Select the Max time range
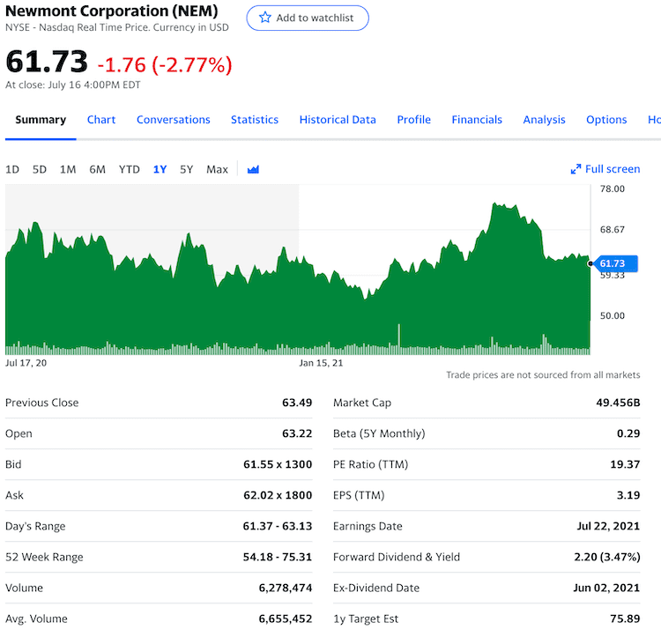Image resolution: width=661 pixels, height=644 pixels. click(x=217, y=169)
